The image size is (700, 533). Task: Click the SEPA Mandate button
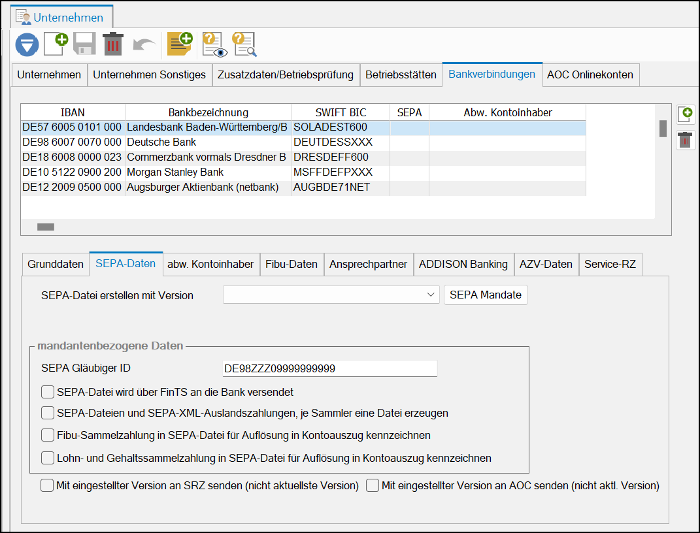coord(486,295)
